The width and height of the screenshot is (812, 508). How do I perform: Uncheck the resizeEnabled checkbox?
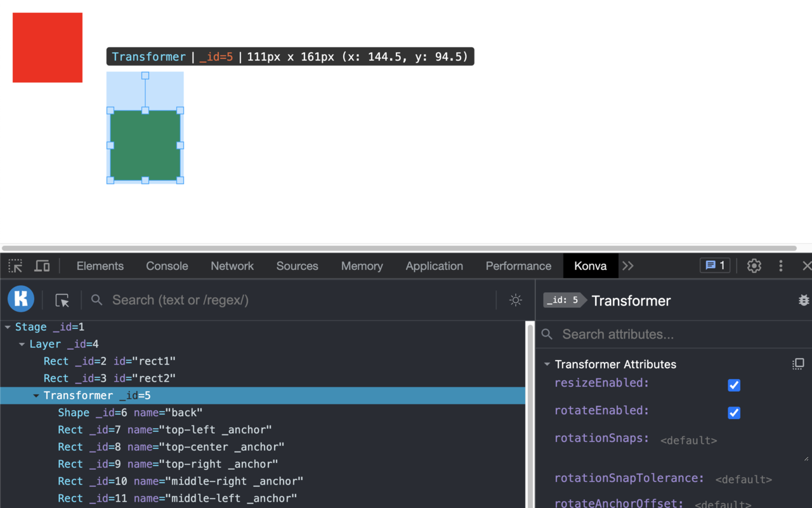click(x=734, y=385)
